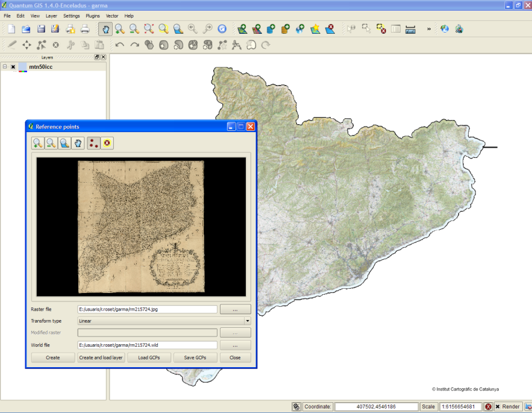Screen dimensions: 532x413
Task: Click Zoom to Layer in Reference points dialog
Action: pos(64,143)
